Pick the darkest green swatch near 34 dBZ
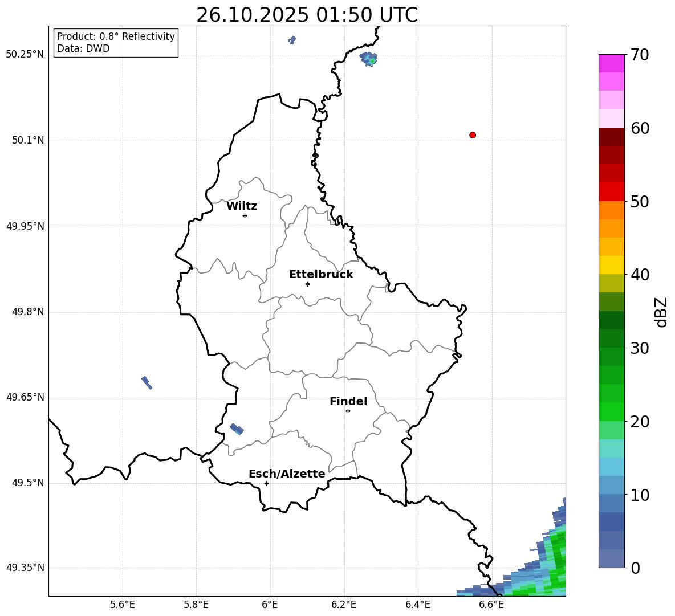 click(612, 320)
